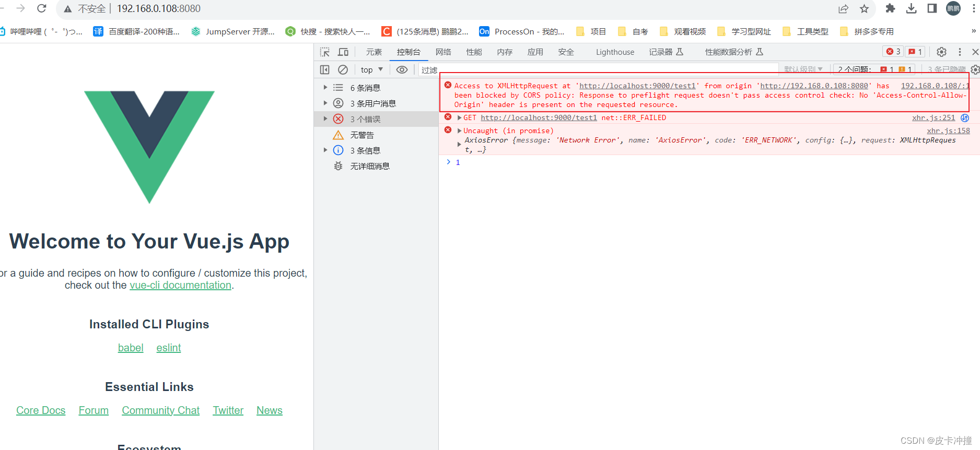This screenshot has height=450, width=980.
Task: Open the top JavaScript context dropdown
Action: [371, 69]
